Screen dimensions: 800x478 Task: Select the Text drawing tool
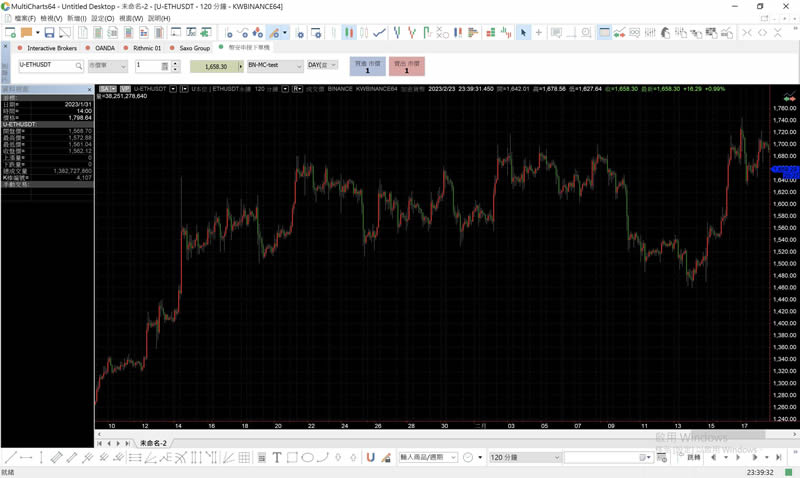pos(277,457)
